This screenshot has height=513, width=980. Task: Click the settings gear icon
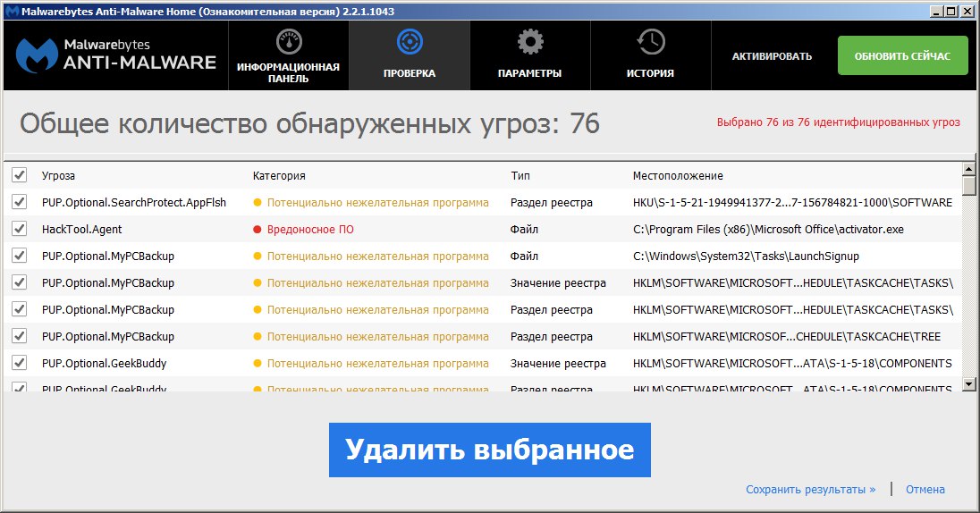(x=530, y=42)
